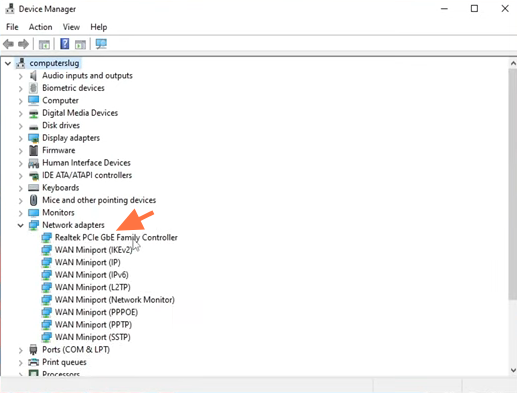Click the Network adapters icon
This screenshot has height=393, width=517.
(x=34, y=225)
